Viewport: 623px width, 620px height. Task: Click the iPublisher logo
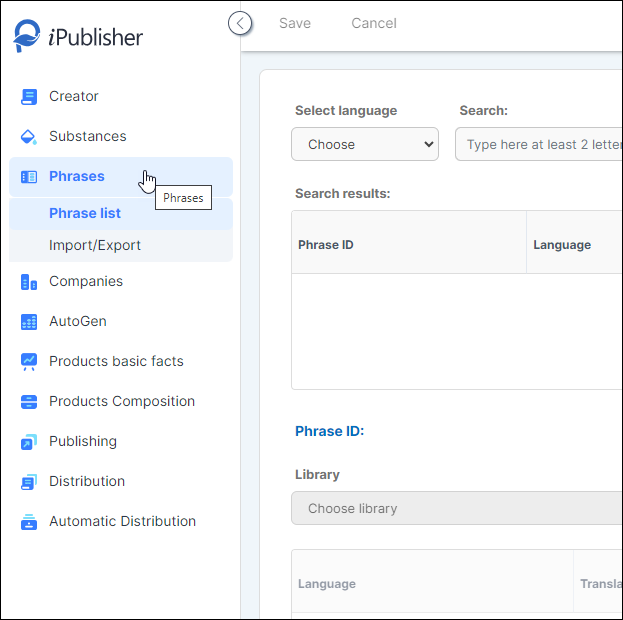[x=78, y=36]
